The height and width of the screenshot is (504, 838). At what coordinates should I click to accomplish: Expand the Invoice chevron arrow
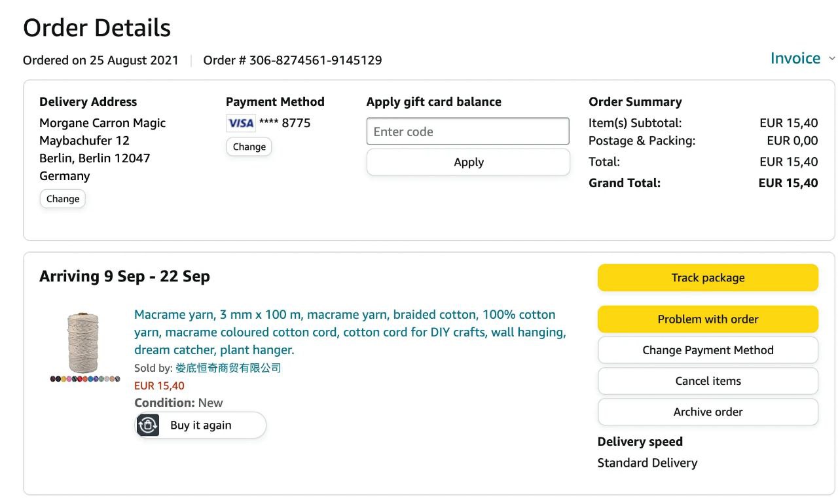(x=832, y=58)
